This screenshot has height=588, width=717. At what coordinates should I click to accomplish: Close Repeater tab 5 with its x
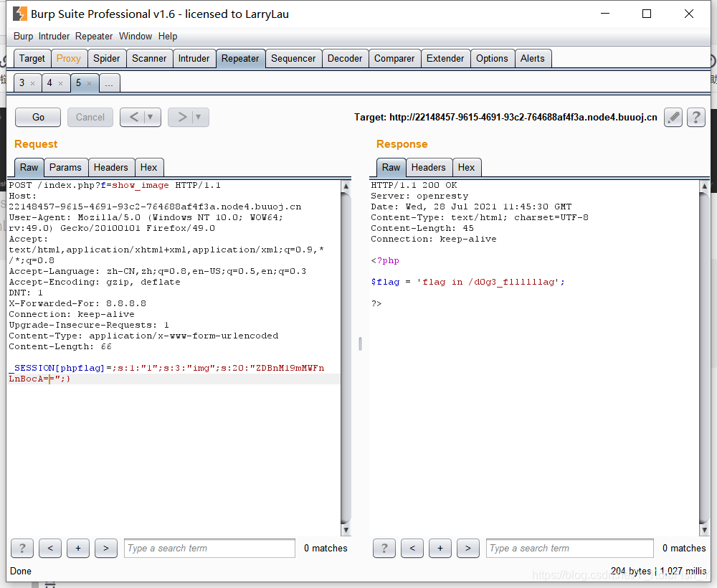[89, 83]
